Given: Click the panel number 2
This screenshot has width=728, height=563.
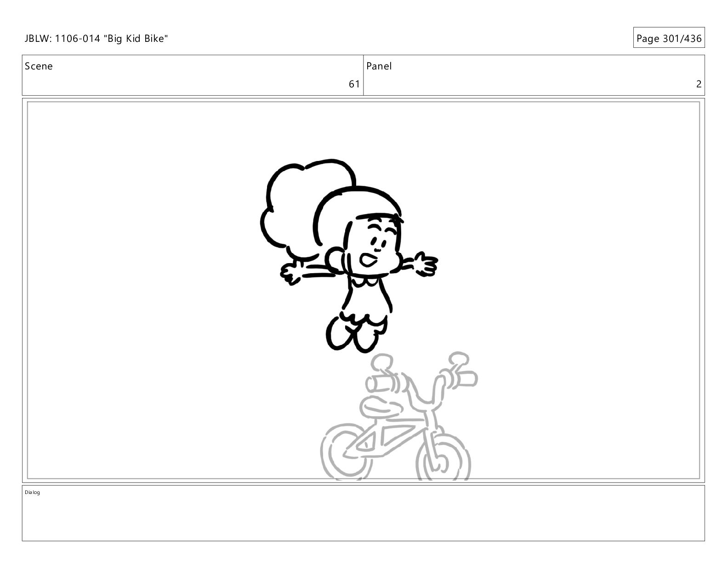Looking at the screenshot, I should coord(699,84).
